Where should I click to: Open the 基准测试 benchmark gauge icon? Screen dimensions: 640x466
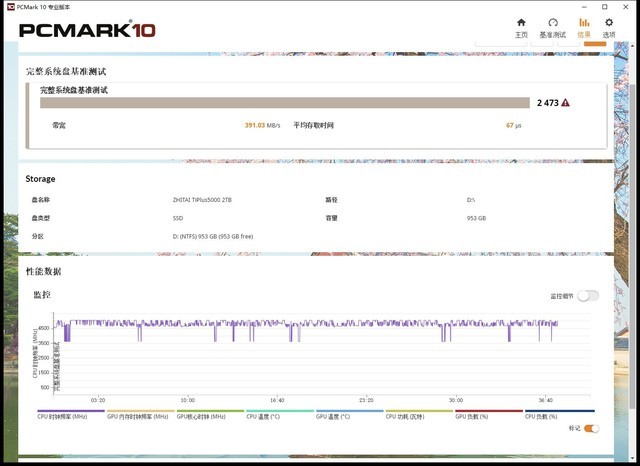[553, 22]
